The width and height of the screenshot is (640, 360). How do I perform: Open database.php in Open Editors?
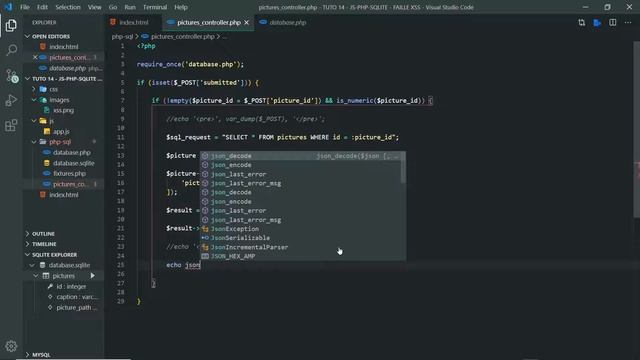(67, 68)
